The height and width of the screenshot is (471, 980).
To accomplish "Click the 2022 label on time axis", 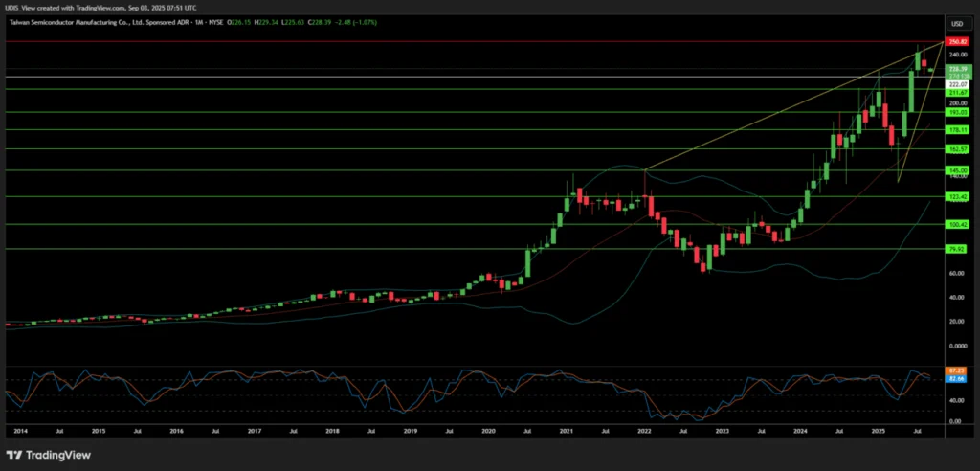I will 644,432.
